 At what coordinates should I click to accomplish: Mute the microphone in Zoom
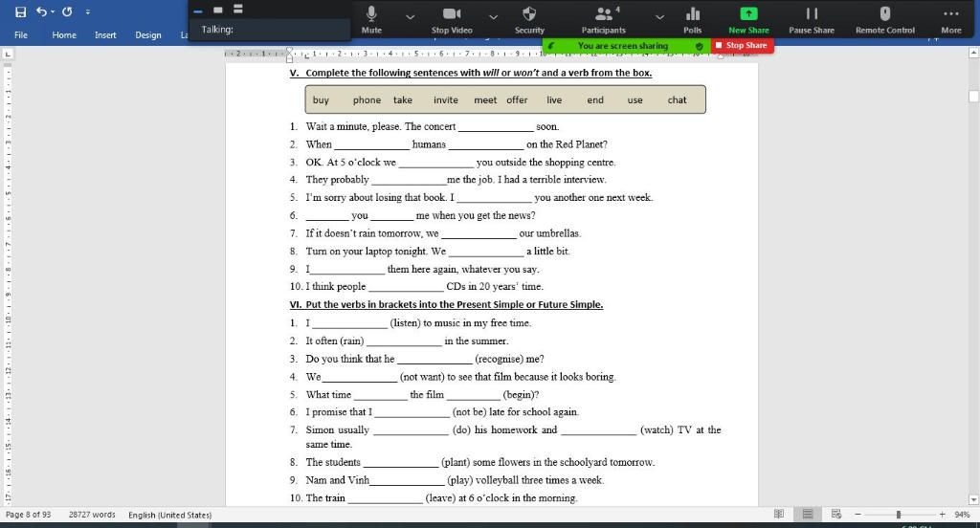[x=371, y=19]
